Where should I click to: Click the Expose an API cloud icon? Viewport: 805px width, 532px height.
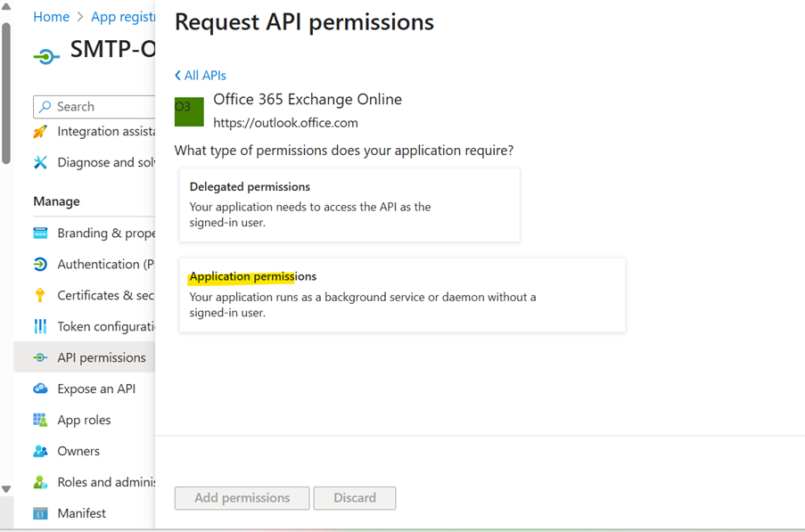pos(40,389)
